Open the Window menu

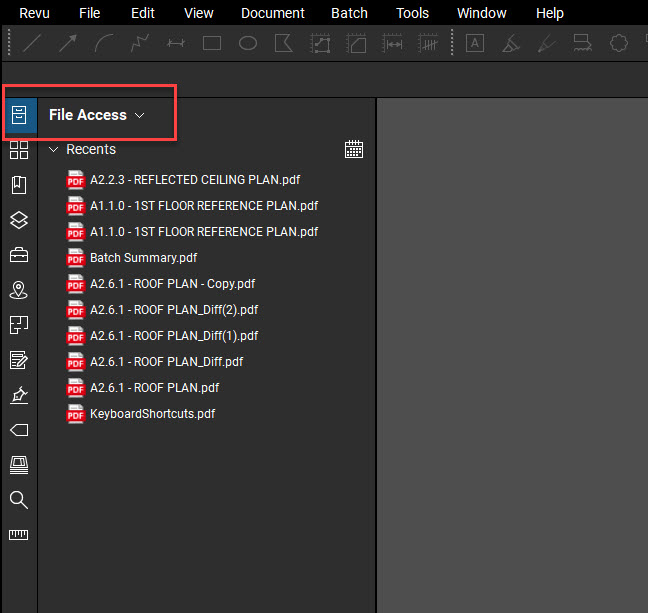tap(482, 13)
